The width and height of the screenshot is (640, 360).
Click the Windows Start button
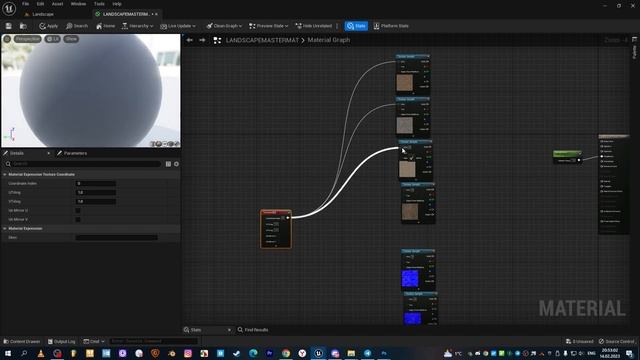point(8,353)
